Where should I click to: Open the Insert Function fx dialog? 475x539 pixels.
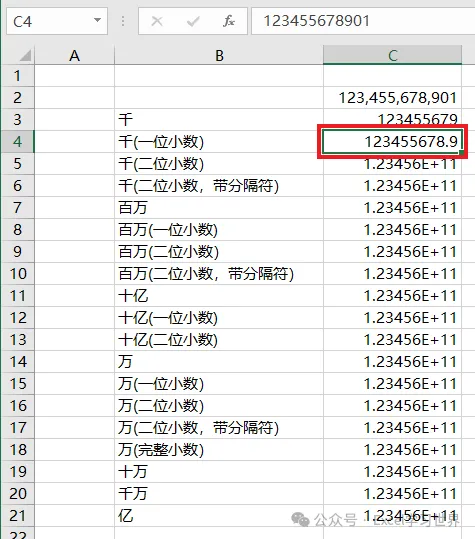tap(229, 21)
